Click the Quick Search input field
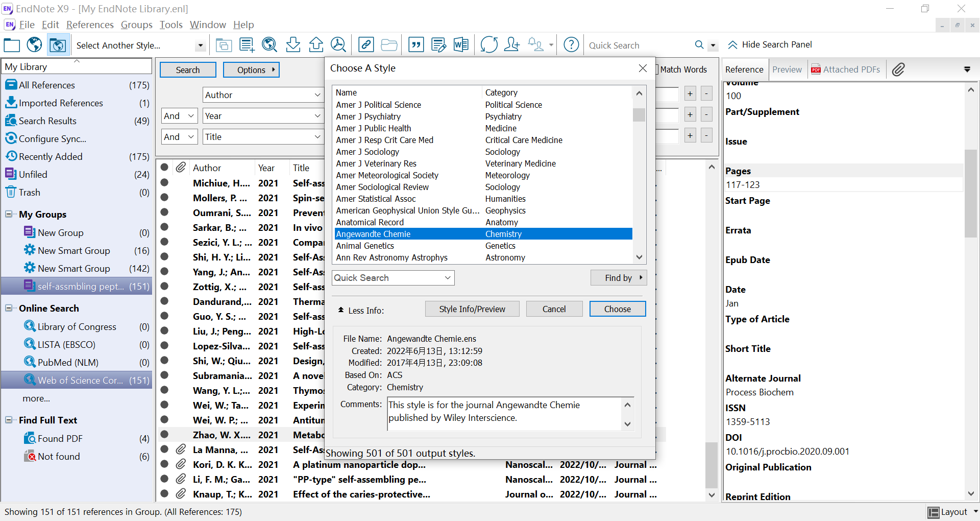Viewport: 980px width, 521px height. (638, 45)
